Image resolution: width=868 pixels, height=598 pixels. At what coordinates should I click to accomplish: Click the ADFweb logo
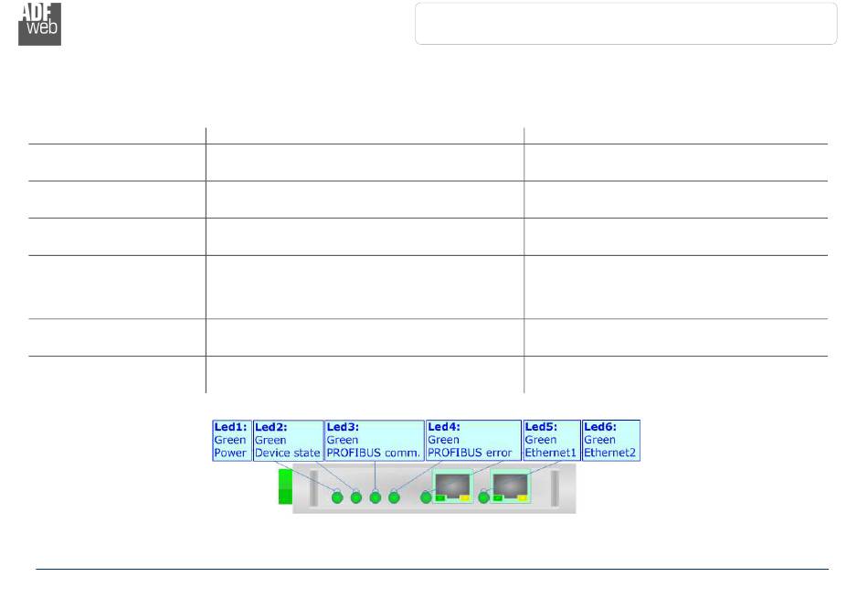(39, 24)
